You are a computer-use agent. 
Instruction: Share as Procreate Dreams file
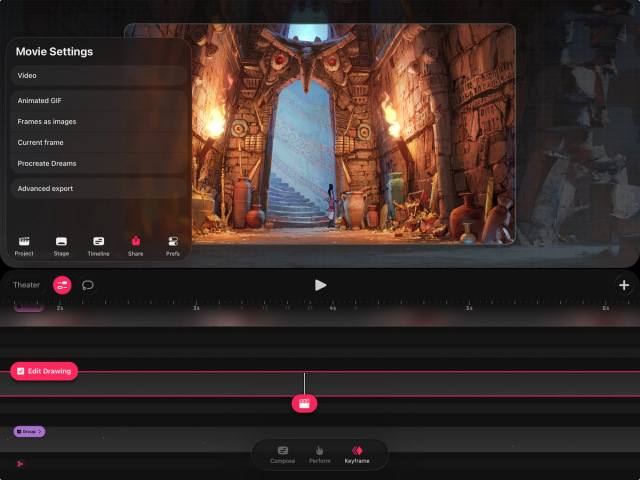[98, 163]
